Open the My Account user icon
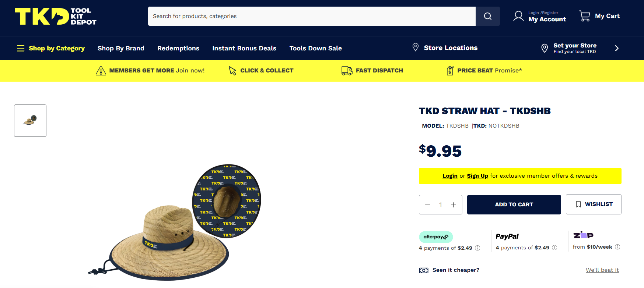The width and height of the screenshot is (644, 288). pos(518,16)
